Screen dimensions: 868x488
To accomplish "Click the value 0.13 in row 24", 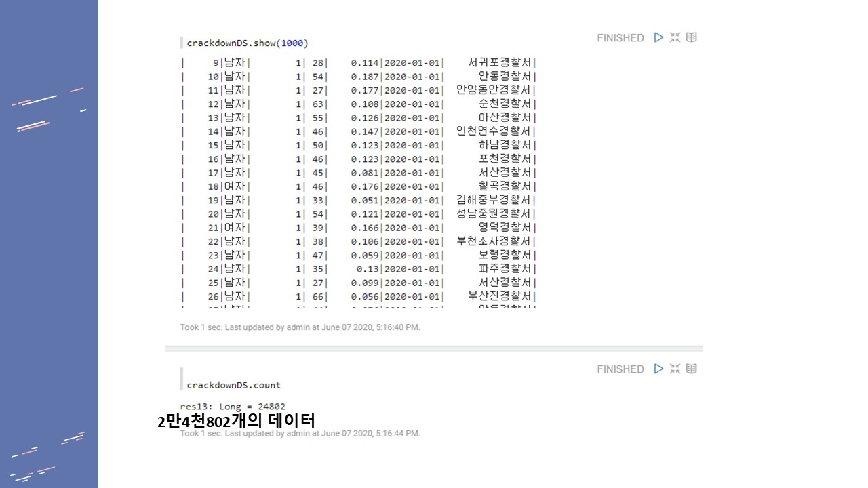I will (368, 269).
